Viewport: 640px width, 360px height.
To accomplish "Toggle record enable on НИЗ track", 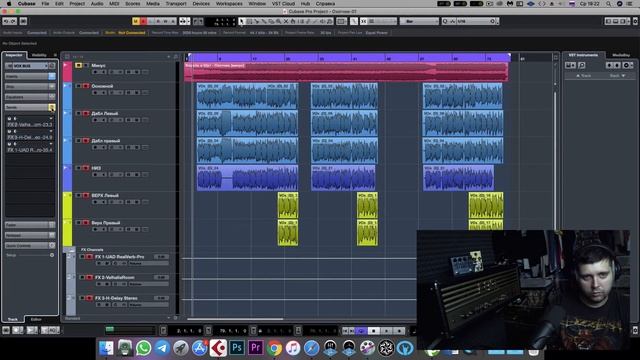I will [x=86, y=168].
